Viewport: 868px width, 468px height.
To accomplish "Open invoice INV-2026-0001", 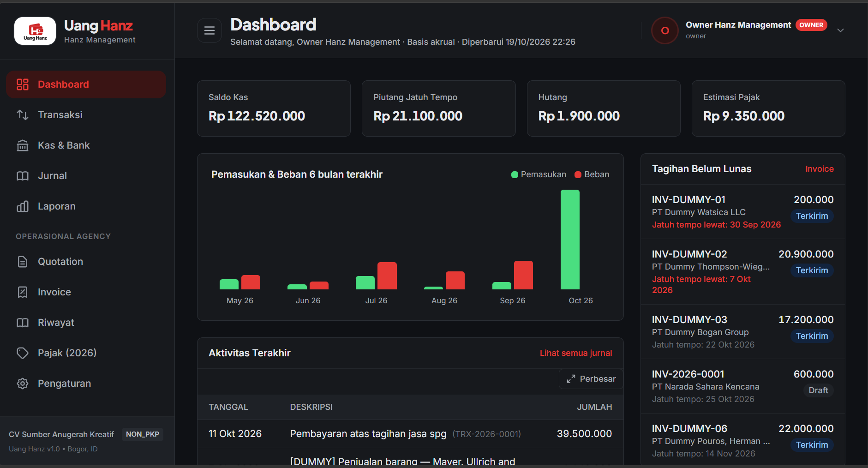I will pos(743,386).
